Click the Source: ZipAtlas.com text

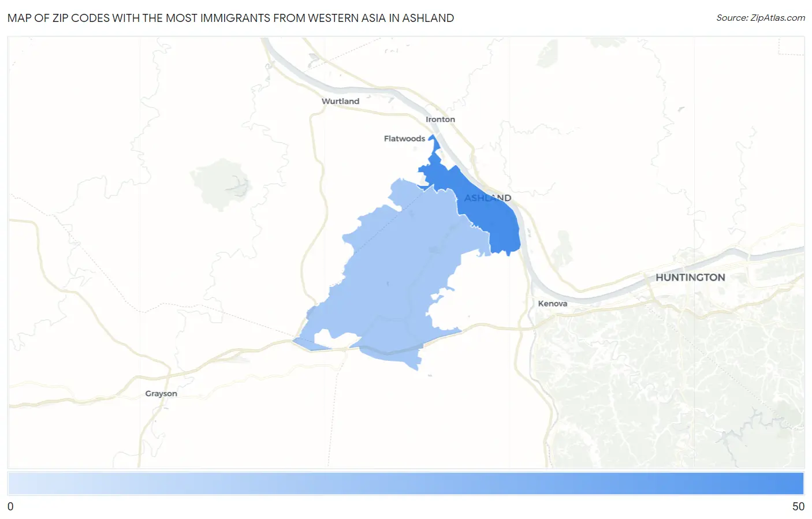[761, 18]
